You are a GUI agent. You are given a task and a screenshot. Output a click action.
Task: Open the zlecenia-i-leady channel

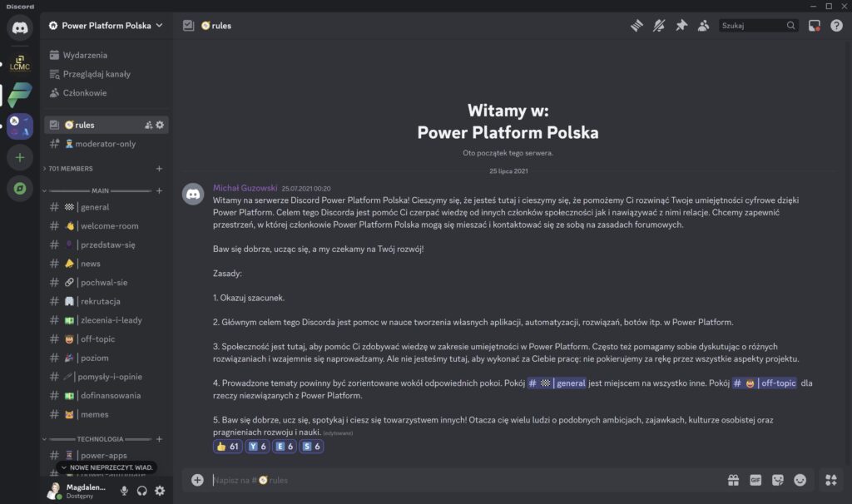point(106,320)
